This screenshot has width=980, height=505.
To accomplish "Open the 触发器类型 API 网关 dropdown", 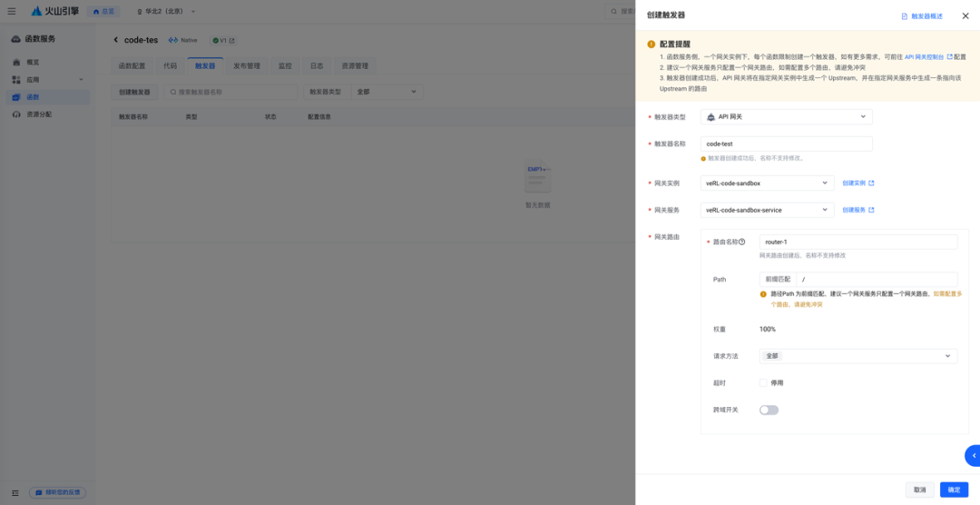I will click(786, 116).
